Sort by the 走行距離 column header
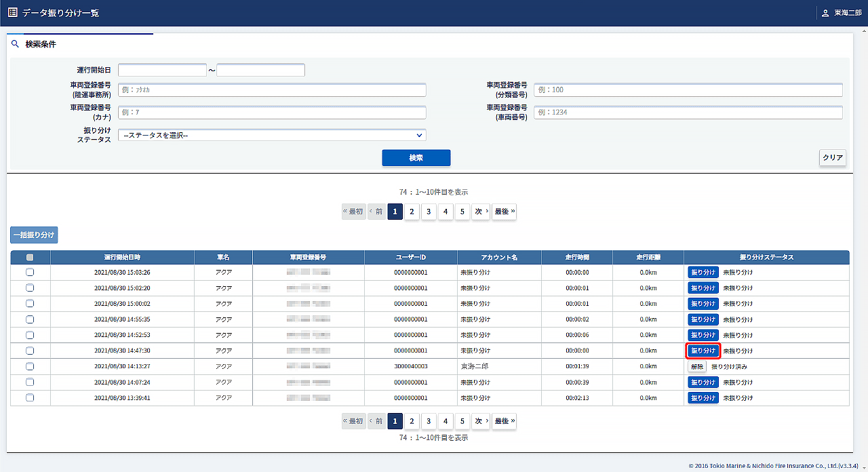Image resolution: width=868 pixels, height=472 pixels. [x=648, y=258]
